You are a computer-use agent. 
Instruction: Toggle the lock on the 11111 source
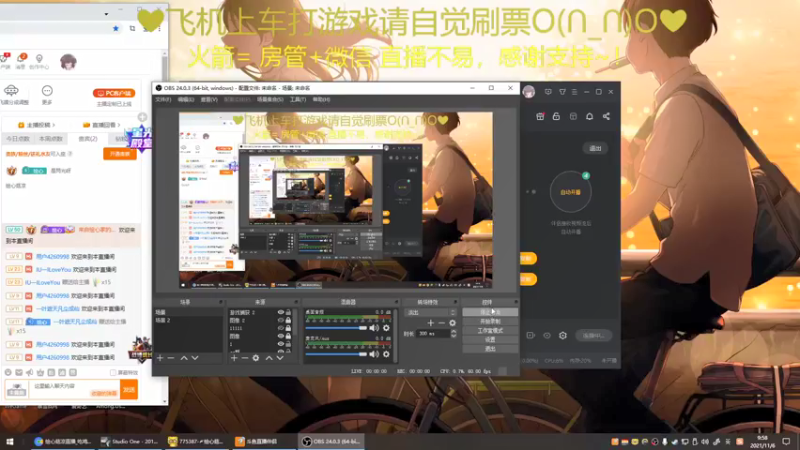pyautogui.click(x=288, y=329)
